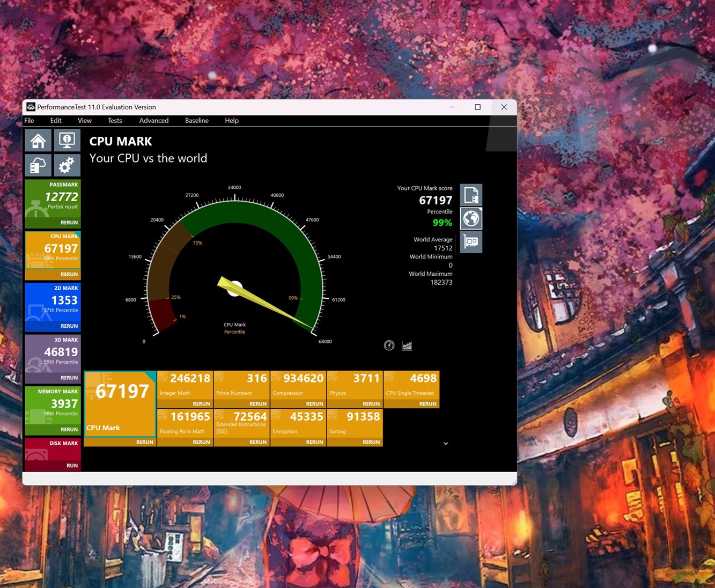Select the globe world comparison icon
Image resolution: width=715 pixels, height=588 pixels.
pyautogui.click(x=471, y=219)
